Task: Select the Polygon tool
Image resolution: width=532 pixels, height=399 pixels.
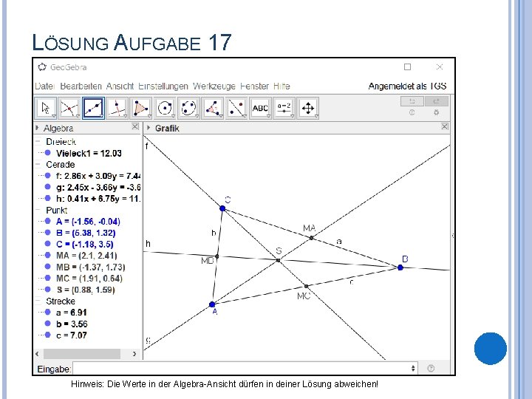Action: (141, 108)
